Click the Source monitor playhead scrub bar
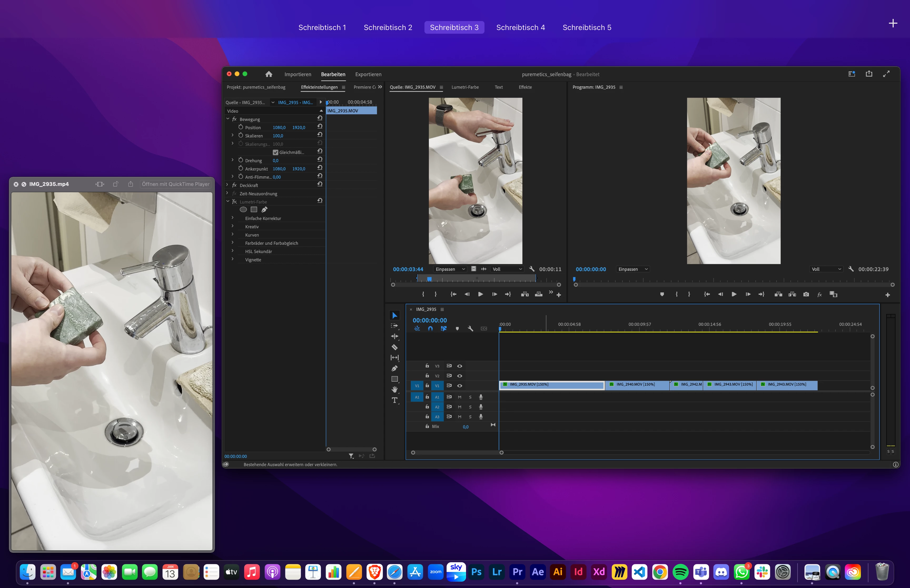The image size is (910, 588). click(476, 279)
